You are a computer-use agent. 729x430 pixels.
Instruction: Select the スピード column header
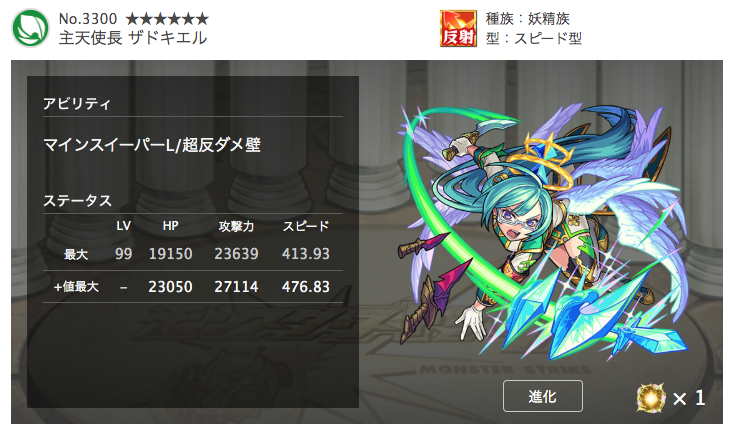click(306, 226)
